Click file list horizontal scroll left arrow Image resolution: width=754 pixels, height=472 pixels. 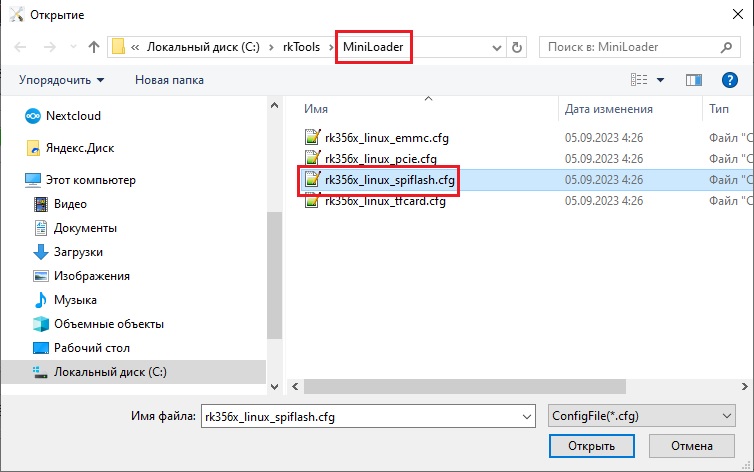(x=295, y=386)
